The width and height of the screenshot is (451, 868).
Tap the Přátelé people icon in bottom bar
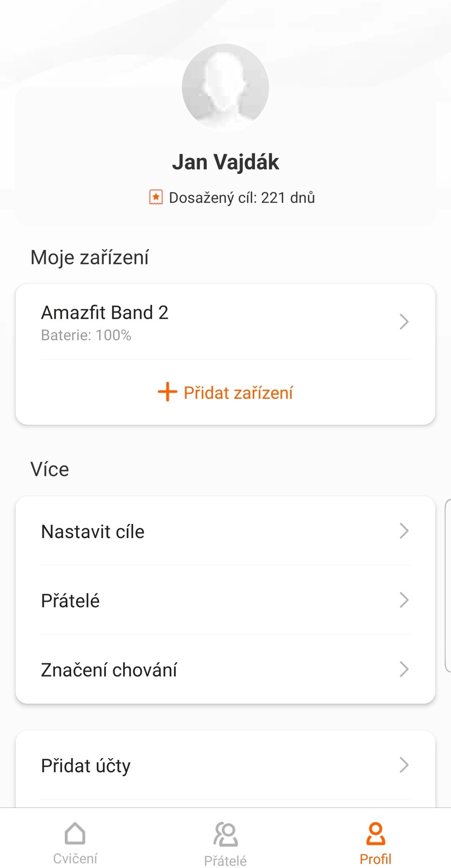(x=225, y=834)
